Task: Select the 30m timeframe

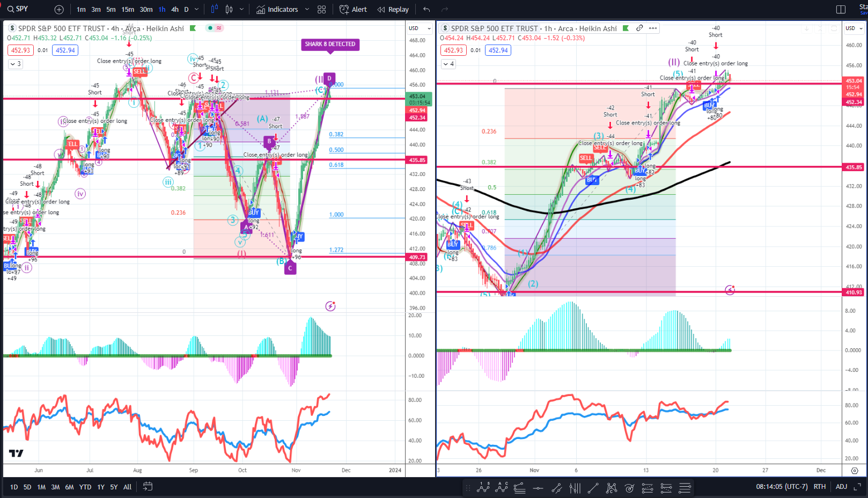Action: click(x=146, y=10)
